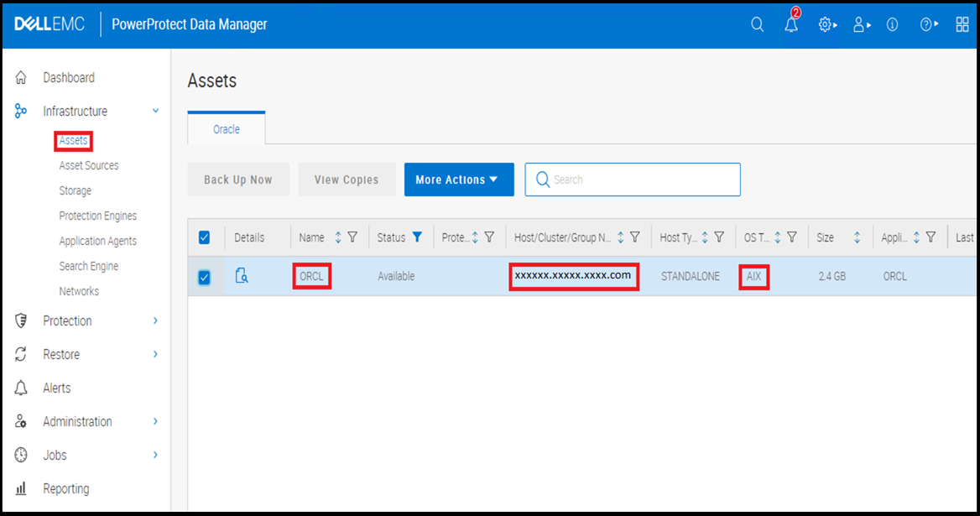This screenshot has width=980, height=516.
Task: Click the Alerts bell icon in sidebar
Action: pyautogui.click(x=21, y=388)
